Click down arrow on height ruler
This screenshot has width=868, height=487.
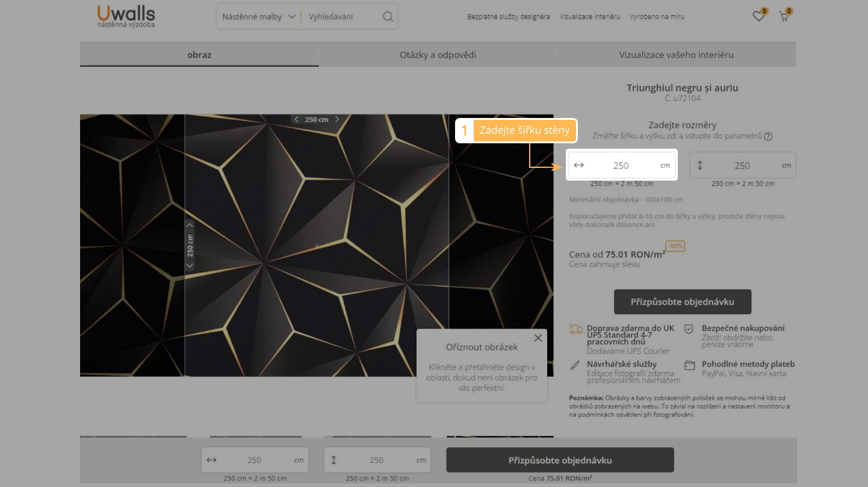point(190,265)
